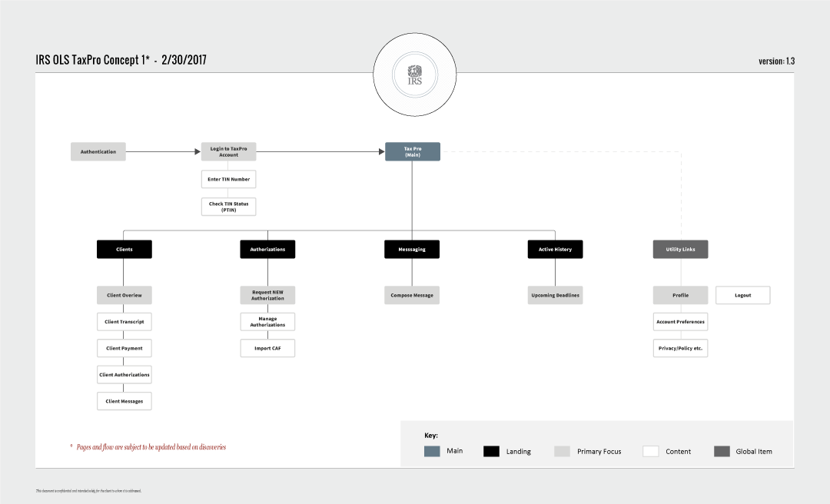Expand the Client Transcript node

click(124, 321)
